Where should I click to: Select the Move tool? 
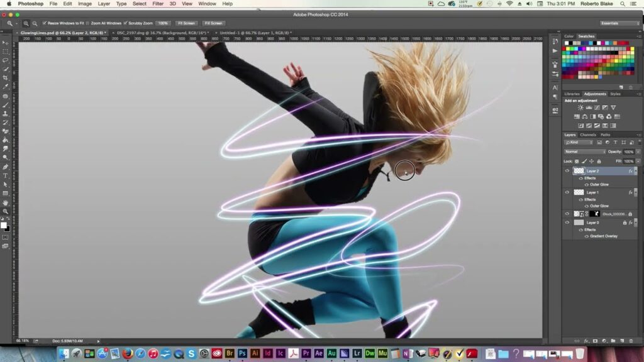coord(6,43)
